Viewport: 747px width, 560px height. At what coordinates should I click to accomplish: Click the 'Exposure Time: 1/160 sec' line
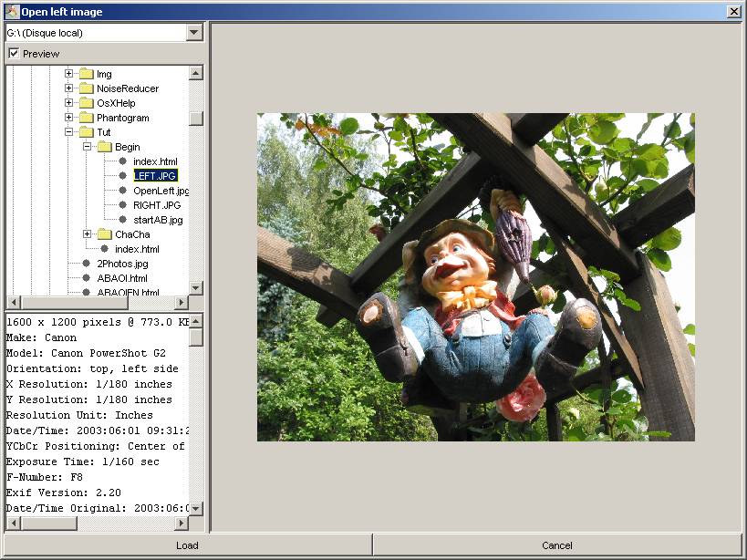82,461
